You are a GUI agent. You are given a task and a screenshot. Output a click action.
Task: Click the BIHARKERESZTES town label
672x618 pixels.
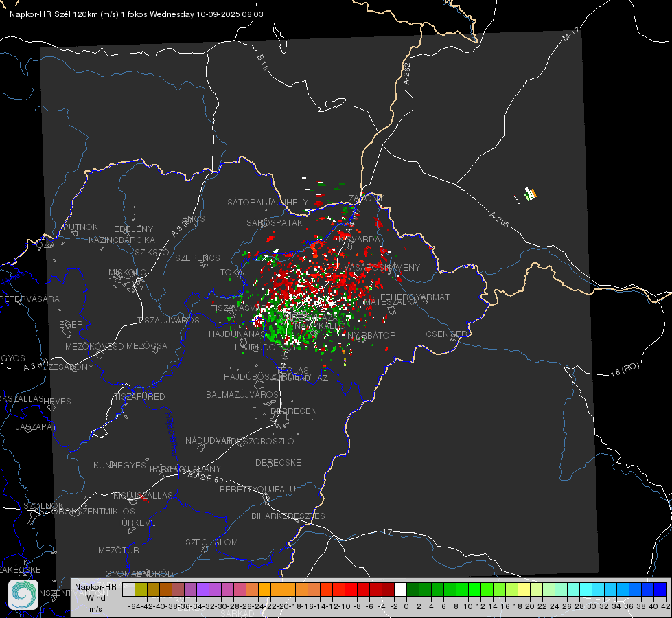click(288, 516)
